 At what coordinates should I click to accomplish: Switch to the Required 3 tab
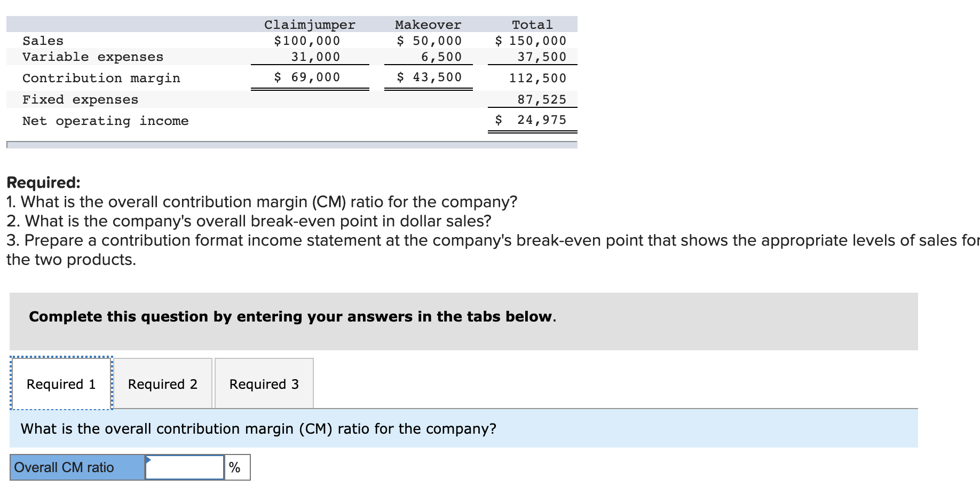click(x=264, y=383)
